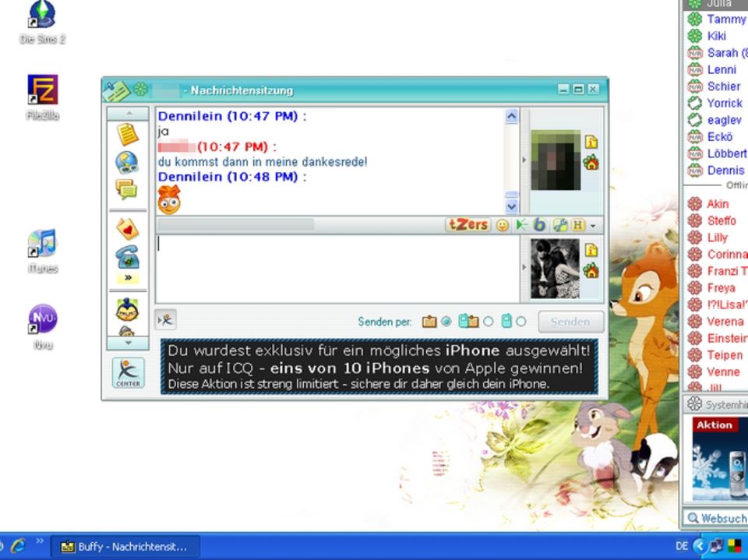
Task: Open the History 'H' icon
Action: (577, 225)
